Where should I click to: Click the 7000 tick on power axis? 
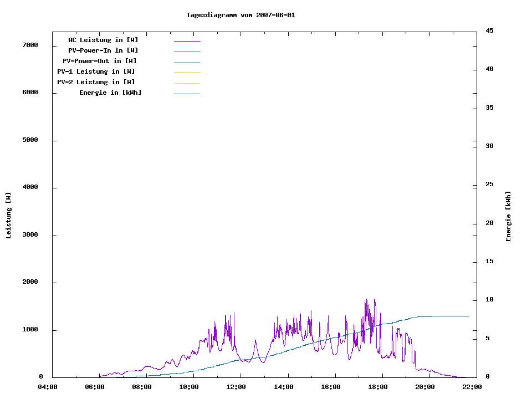click(30, 45)
